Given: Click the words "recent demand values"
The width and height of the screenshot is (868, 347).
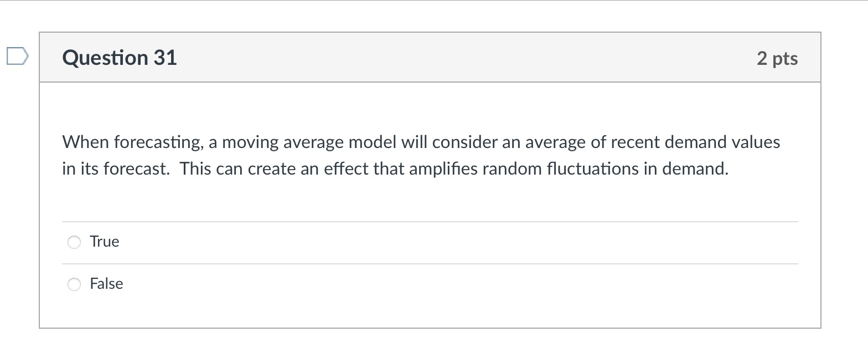Looking at the screenshot, I should click(695, 142).
